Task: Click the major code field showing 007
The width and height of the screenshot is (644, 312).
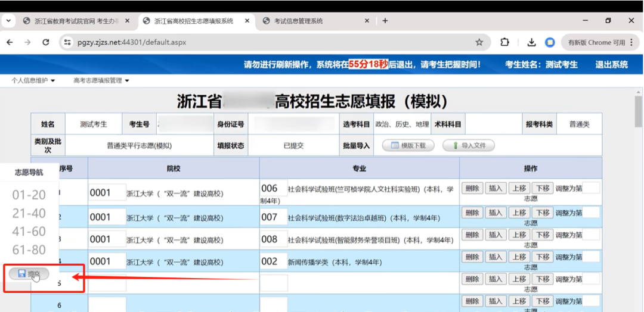Action: (x=274, y=217)
